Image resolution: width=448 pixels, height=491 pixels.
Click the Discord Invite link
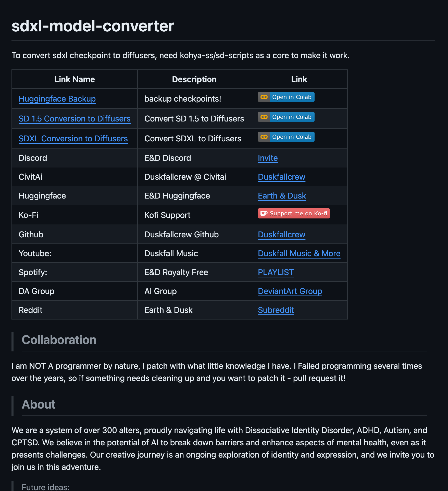click(268, 158)
